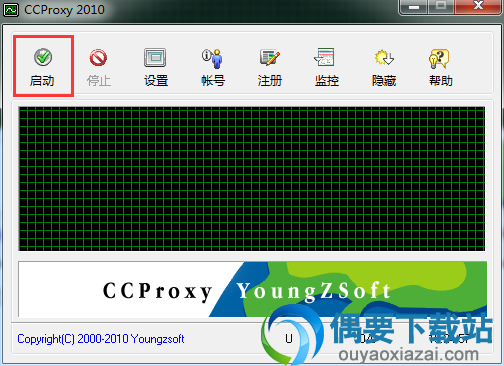This screenshot has height=366, width=504.
Task: Click the Register (注册) pencil-and-form icon
Action: [269, 58]
